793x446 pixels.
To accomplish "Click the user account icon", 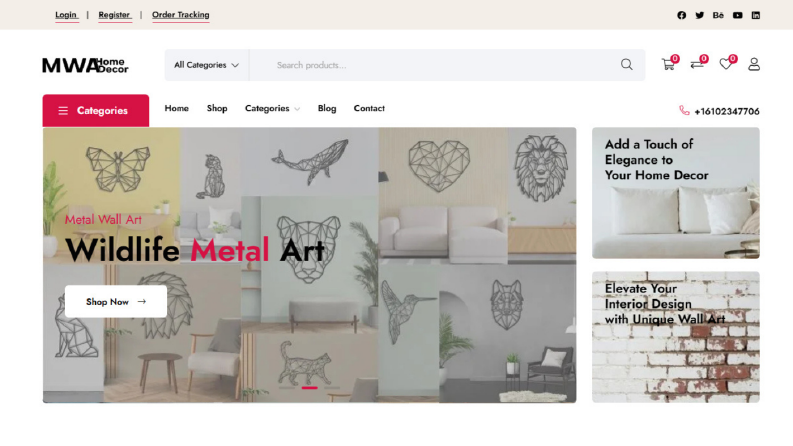I will [x=754, y=64].
